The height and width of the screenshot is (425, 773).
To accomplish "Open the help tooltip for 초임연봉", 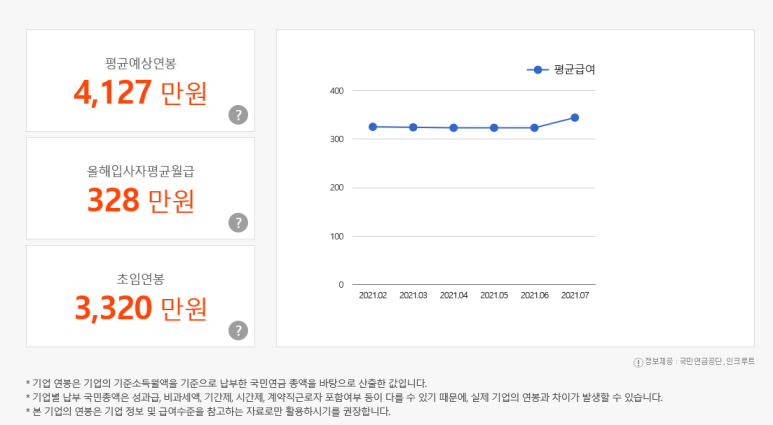I will pos(238,330).
